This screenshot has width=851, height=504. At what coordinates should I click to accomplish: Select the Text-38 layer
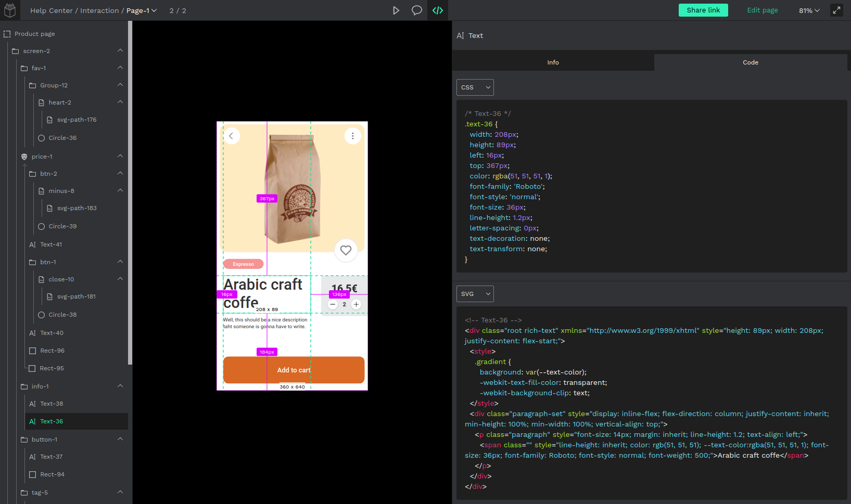(52, 404)
